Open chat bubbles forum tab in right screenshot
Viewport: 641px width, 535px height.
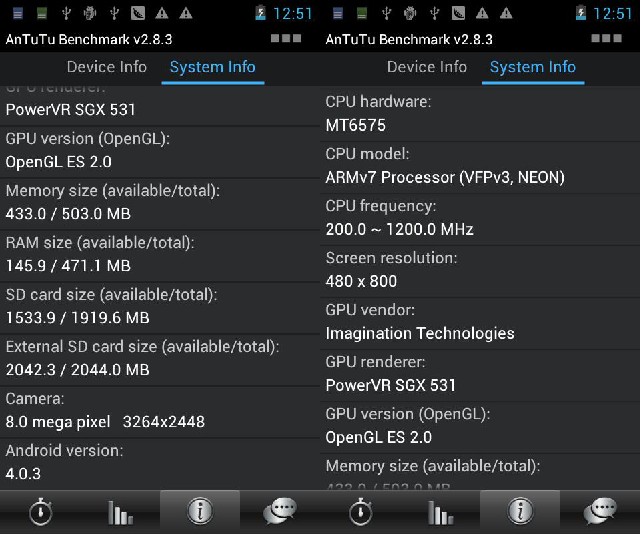[x=600, y=511]
